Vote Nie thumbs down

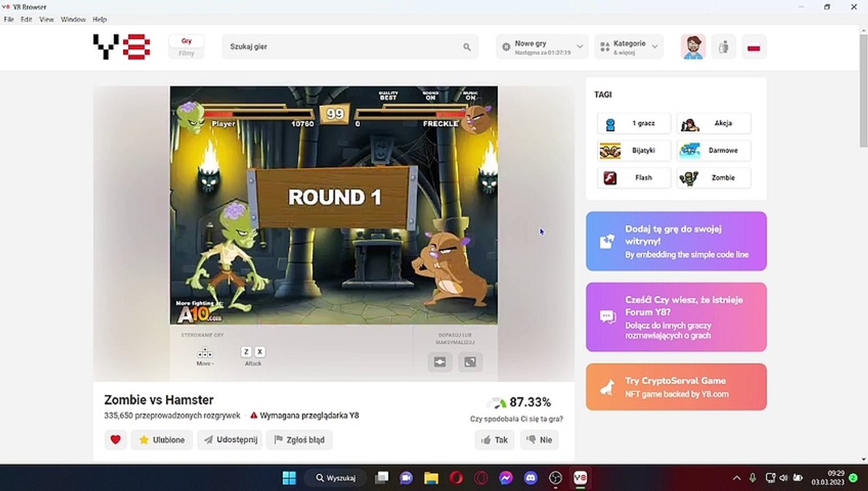click(539, 440)
